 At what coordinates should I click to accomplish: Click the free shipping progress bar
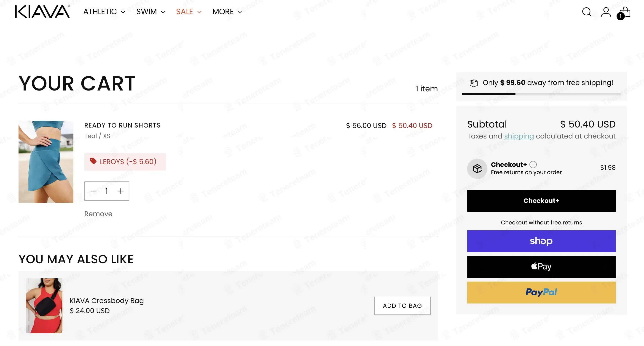click(541, 94)
